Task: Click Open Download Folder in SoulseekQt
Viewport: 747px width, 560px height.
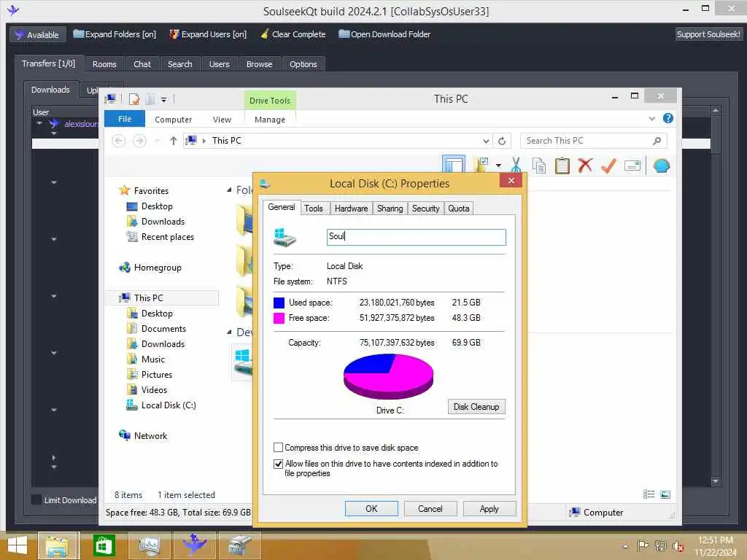Action: click(384, 34)
